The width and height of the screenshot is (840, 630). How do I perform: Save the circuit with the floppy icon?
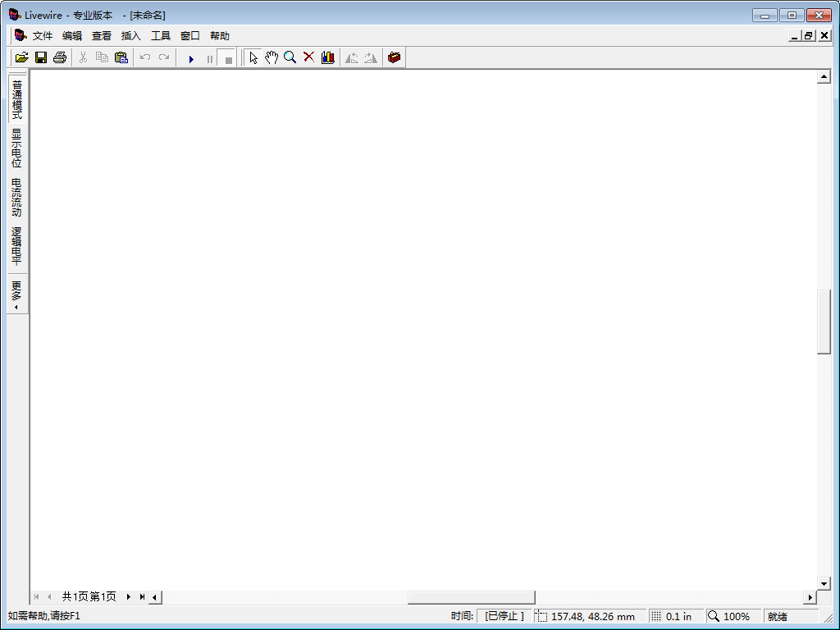(x=41, y=57)
